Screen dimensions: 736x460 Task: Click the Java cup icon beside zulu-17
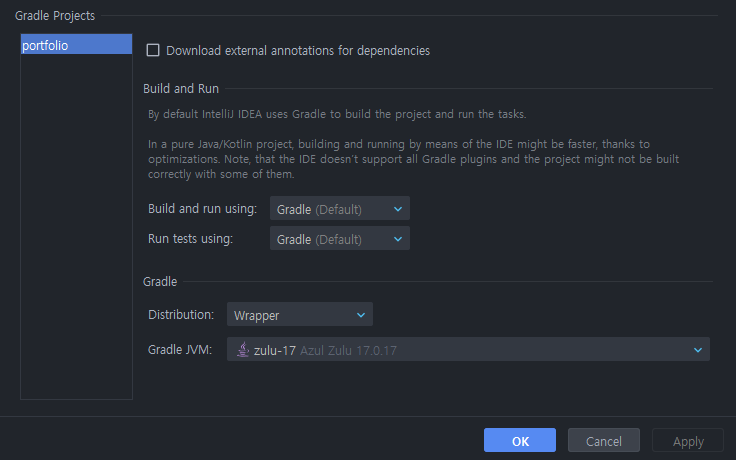point(243,350)
